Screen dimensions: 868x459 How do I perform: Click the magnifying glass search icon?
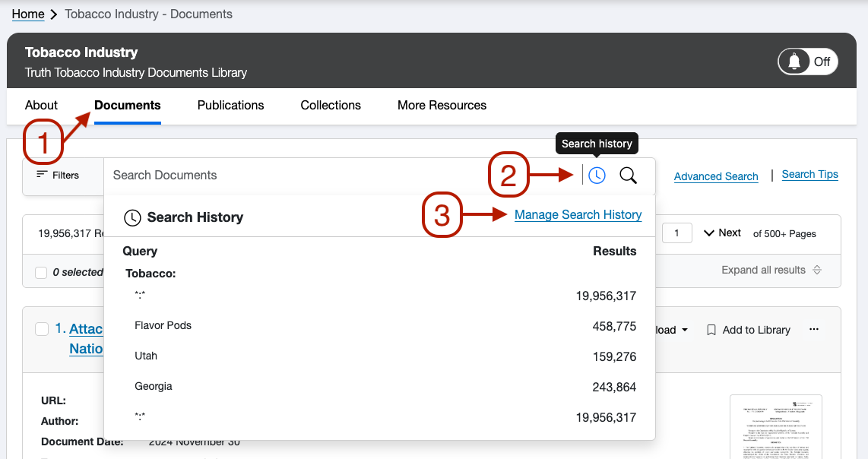pyautogui.click(x=629, y=176)
